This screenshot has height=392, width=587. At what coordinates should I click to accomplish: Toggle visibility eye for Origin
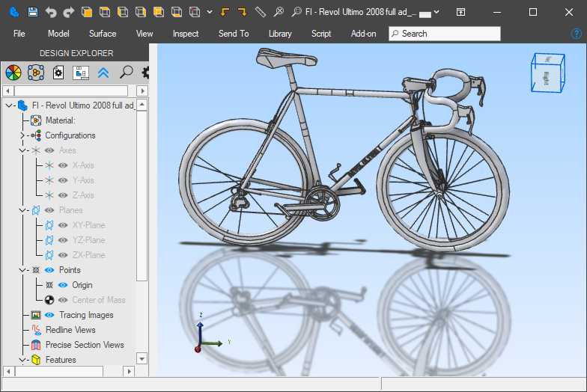(63, 285)
